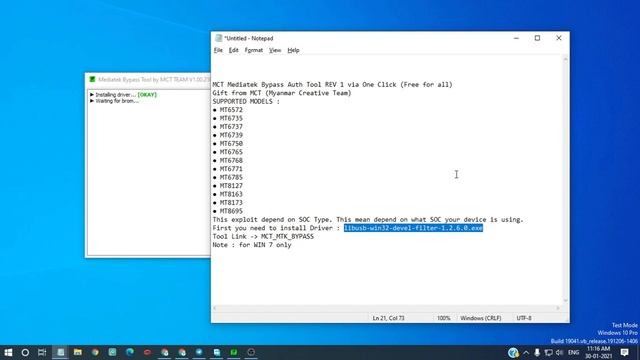Viewport: 640px width, 360px height.
Task: Click 'Waiting for brom...' log line
Action: (114, 101)
